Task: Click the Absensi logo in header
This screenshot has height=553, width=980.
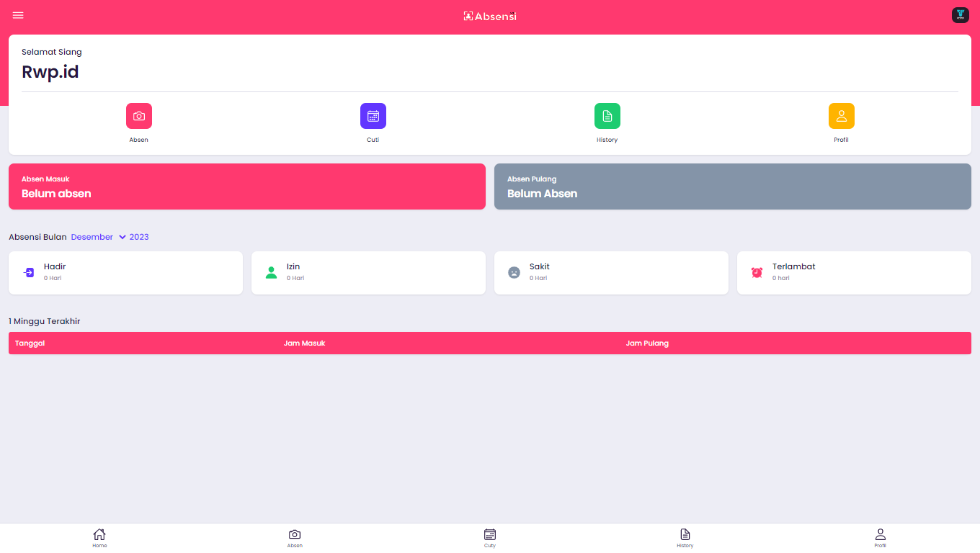Action: [490, 16]
